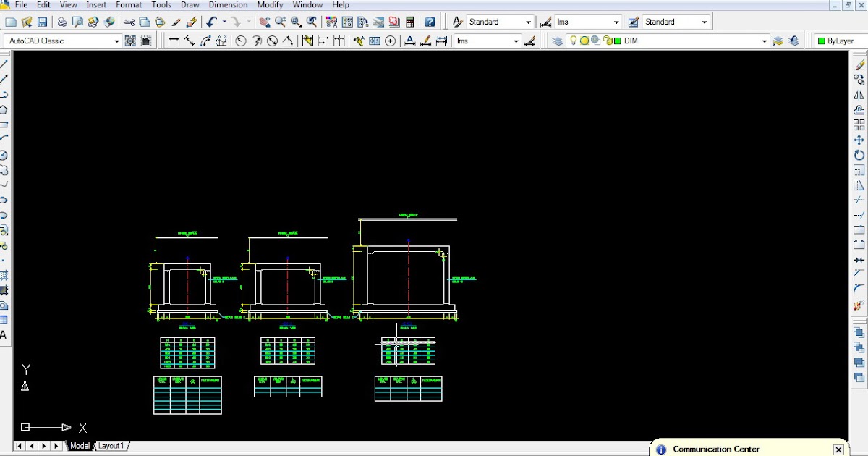Select the Multiline Text tool
Image resolution: width=868 pixels, height=456 pixels.
point(4,335)
